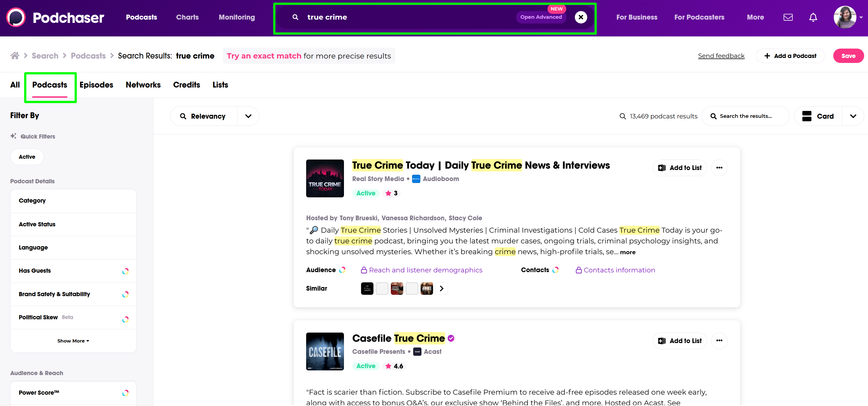Viewport: 868px width, 406px height.
Task: Click Show More under Podcast Details
Action: [73, 341]
